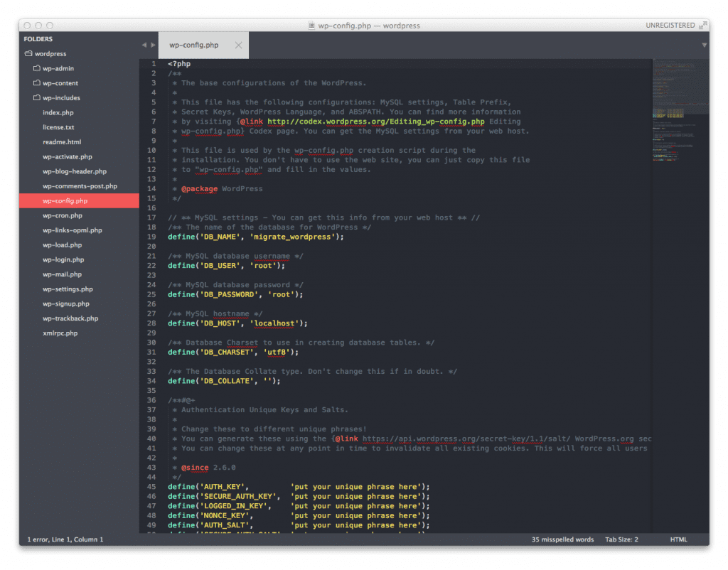Open wp-load.php in sidebar

click(x=63, y=245)
